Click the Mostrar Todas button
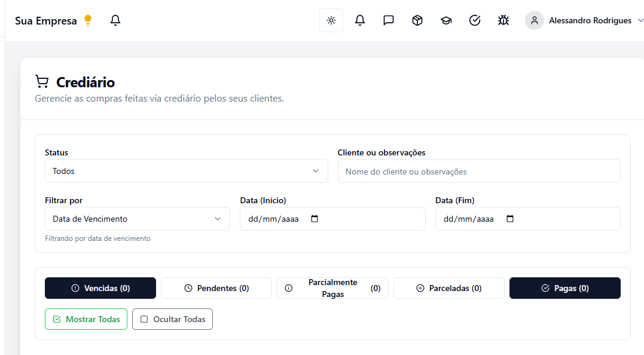The image size is (644, 355). click(86, 319)
